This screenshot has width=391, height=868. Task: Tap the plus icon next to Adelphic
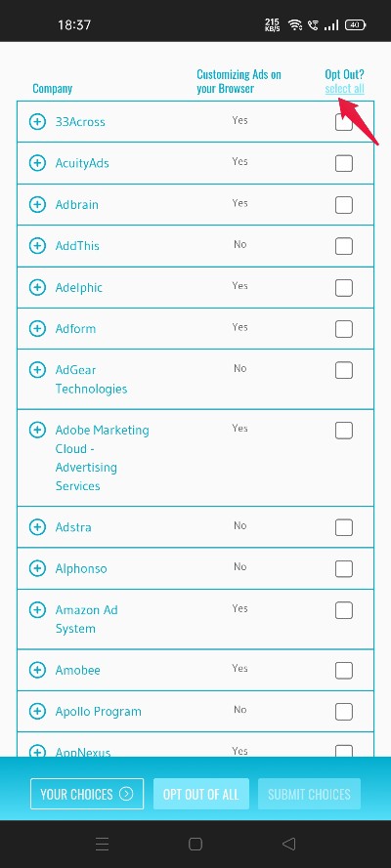pos(37,287)
